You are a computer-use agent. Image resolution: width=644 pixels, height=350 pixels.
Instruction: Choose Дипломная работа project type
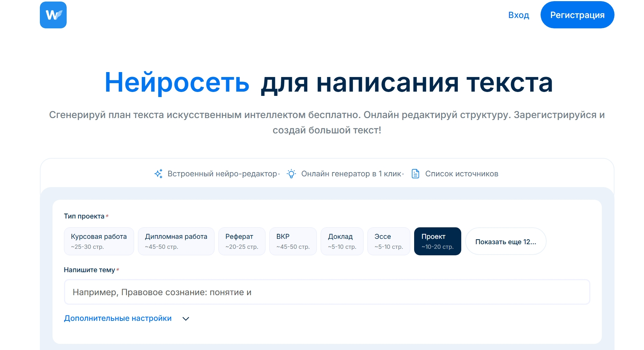click(x=176, y=241)
